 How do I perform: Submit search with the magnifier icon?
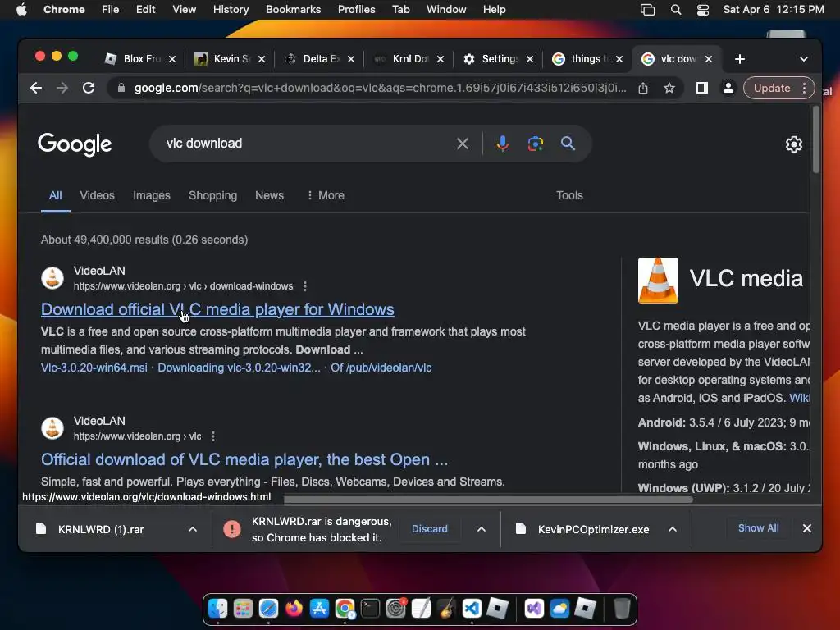pos(568,144)
